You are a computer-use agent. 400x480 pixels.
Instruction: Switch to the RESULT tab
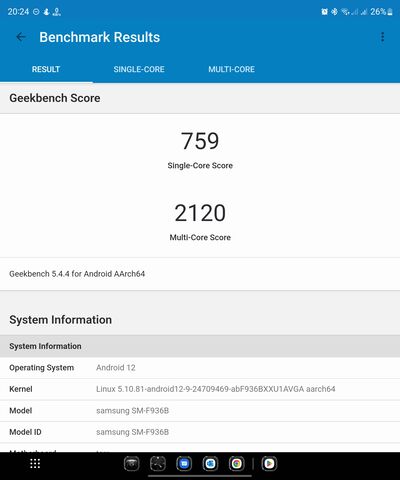(46, 69)
